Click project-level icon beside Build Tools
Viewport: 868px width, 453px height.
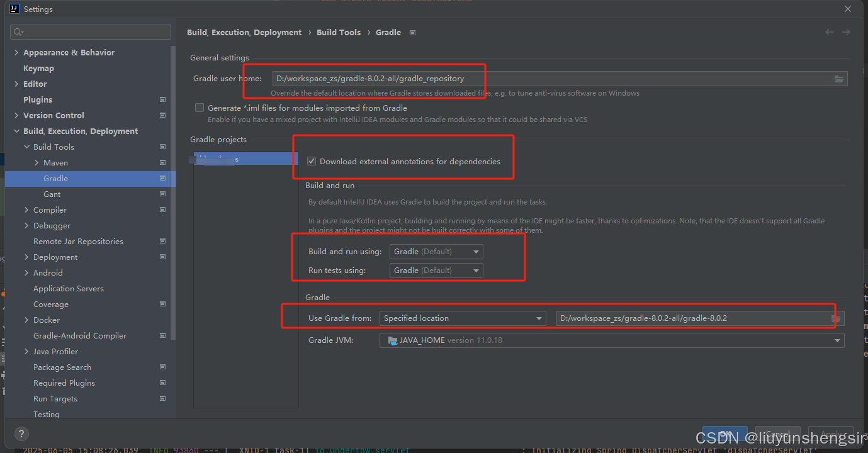click(162, 147)
